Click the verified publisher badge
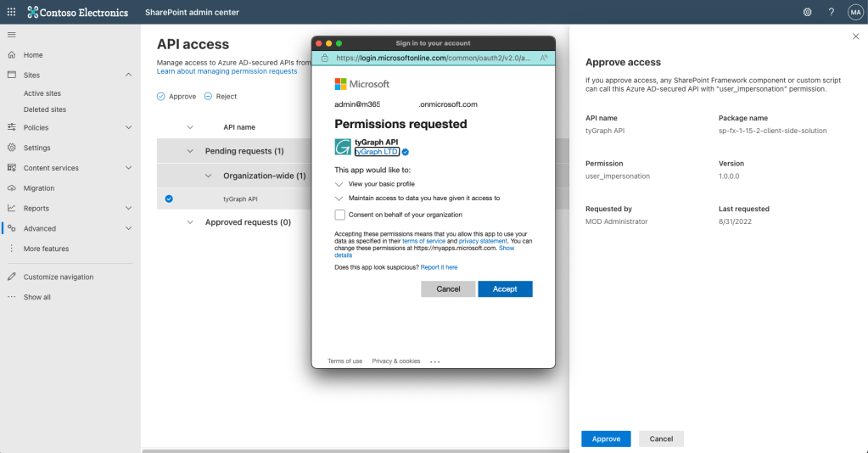Screen dimensions: 868x453 406,152
